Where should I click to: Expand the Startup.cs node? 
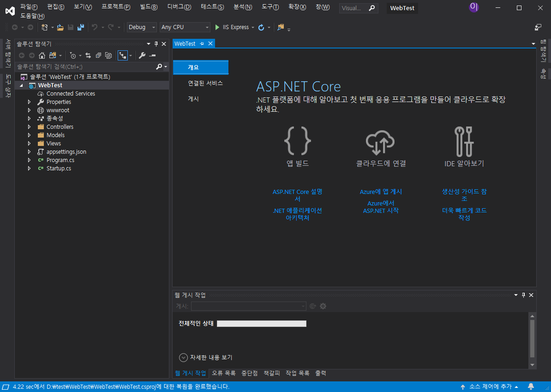click(x=29, y=169)
